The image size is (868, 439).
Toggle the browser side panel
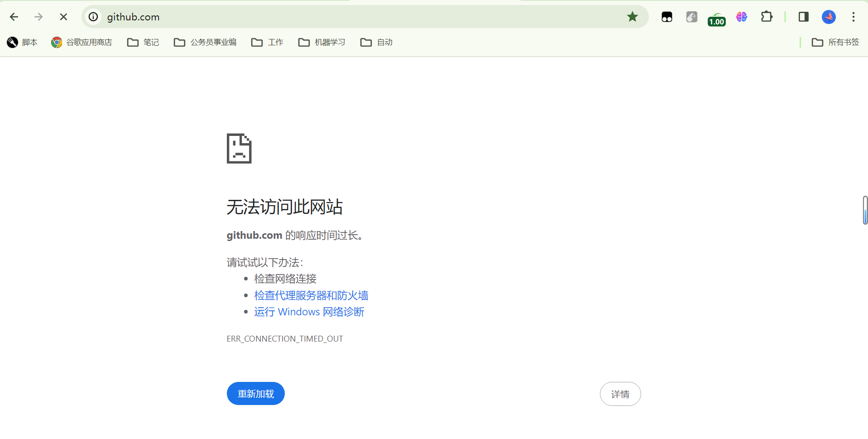[x=804, y=17]
